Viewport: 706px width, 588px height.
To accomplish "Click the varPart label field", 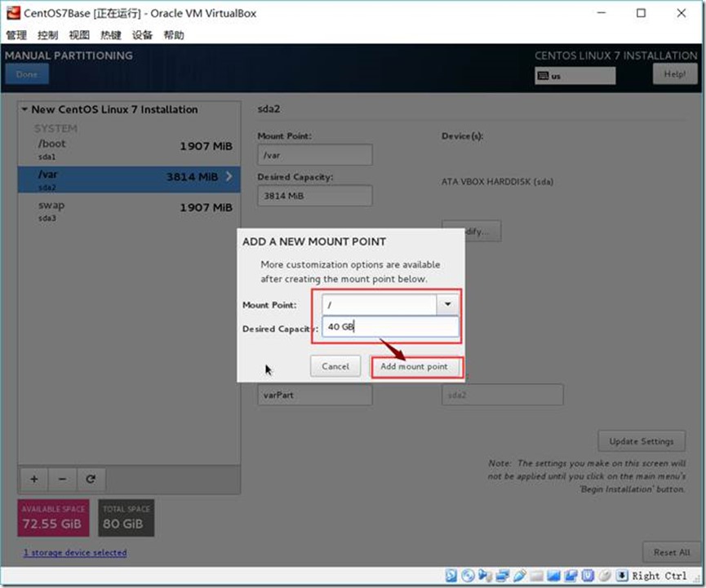I will pos(315,395).
